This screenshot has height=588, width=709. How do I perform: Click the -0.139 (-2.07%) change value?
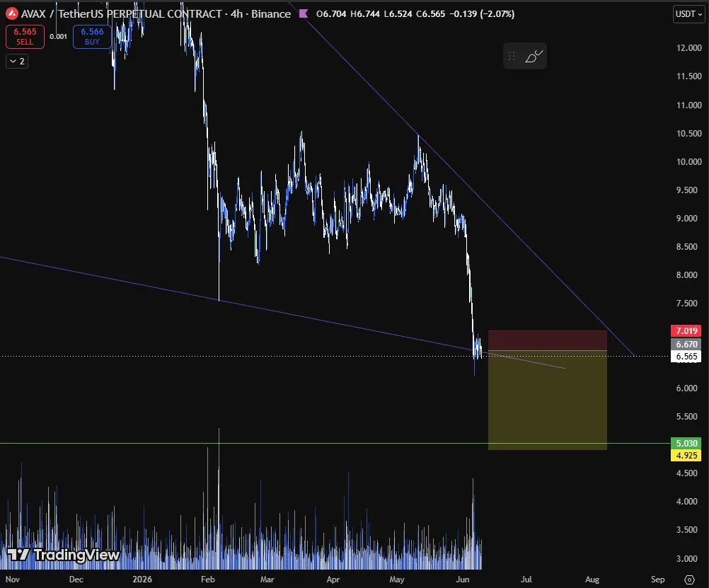pos(482,14)
